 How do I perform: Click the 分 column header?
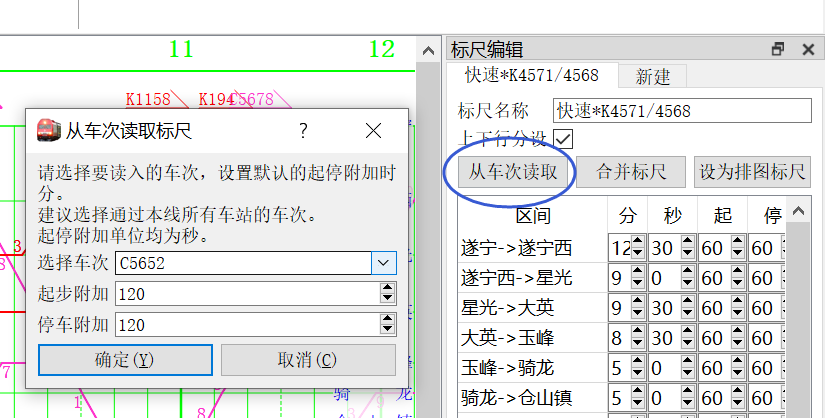(628, 215)
